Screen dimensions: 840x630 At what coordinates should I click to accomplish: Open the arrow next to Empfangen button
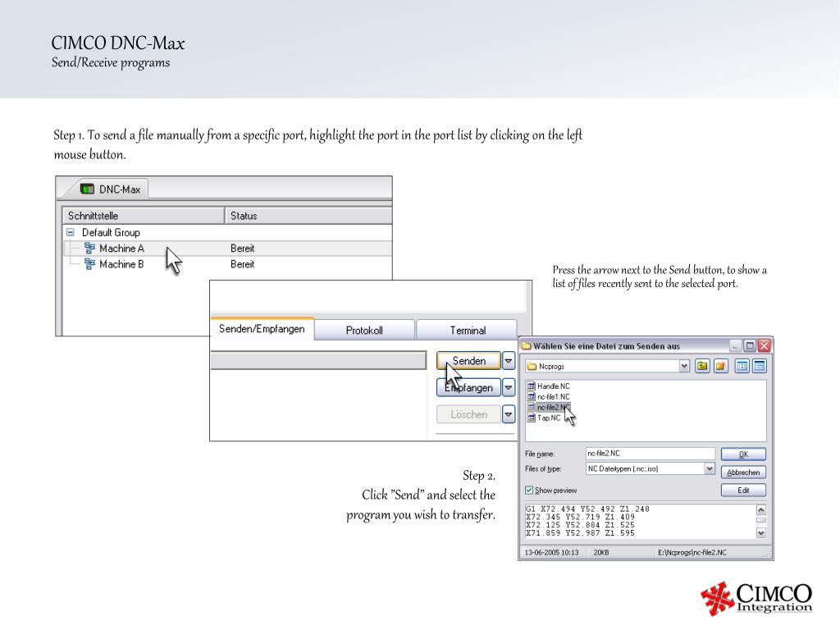509,387
